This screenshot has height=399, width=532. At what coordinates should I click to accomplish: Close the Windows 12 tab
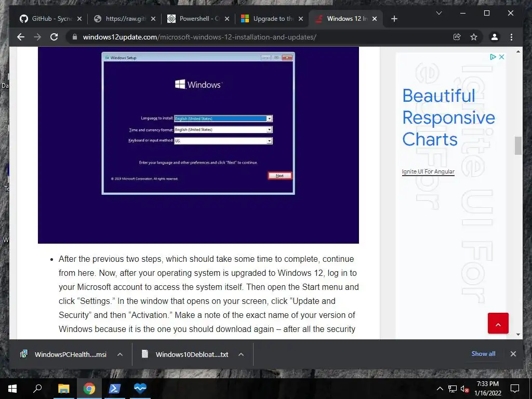(375, 19)
